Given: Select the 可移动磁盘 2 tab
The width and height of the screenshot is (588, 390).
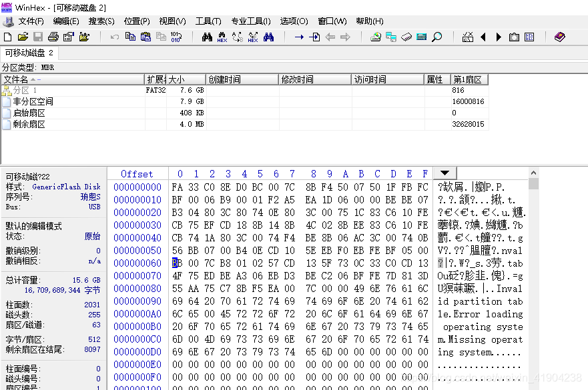Looking at the screenshot, I should click(x=29, y=53).
